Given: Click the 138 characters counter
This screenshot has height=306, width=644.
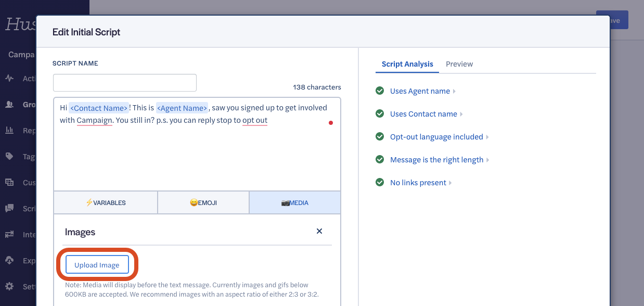Looking at the screenshot, I should [317, 87].
